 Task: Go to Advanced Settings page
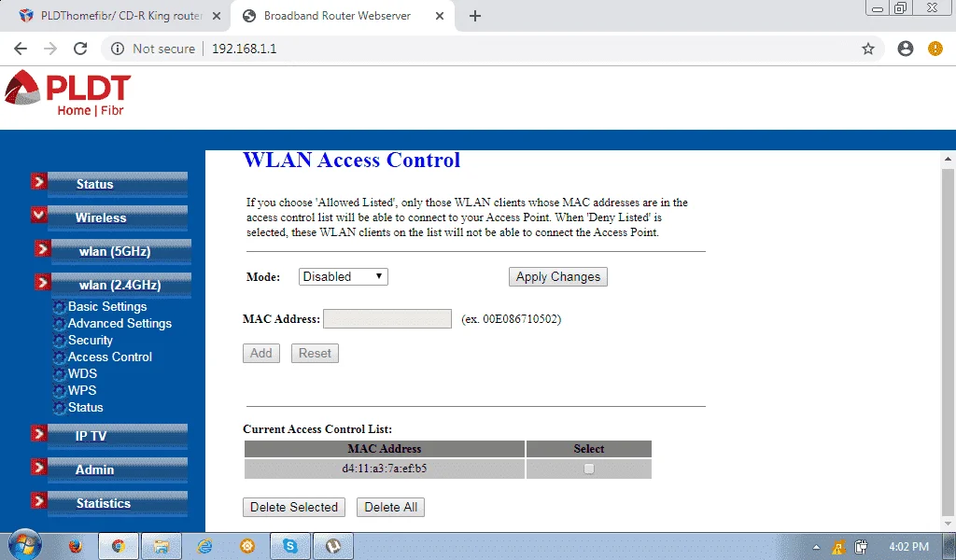[119, 324]
